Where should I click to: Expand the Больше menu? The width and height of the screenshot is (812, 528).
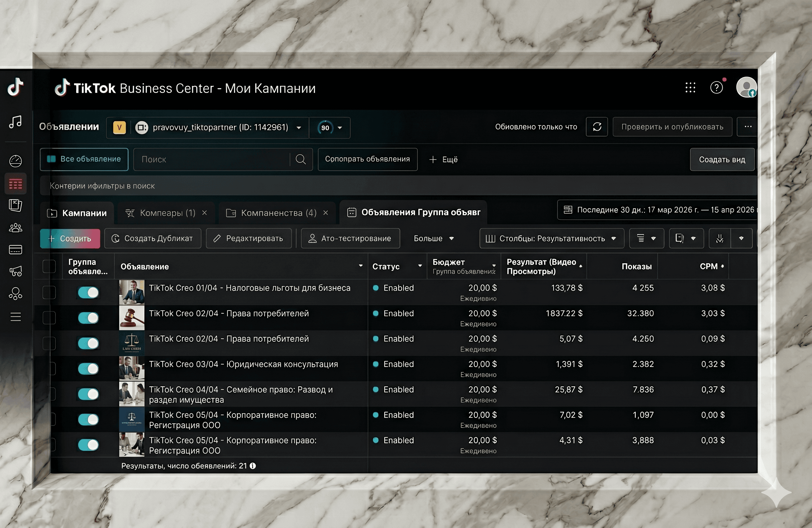tap(433, 238)
